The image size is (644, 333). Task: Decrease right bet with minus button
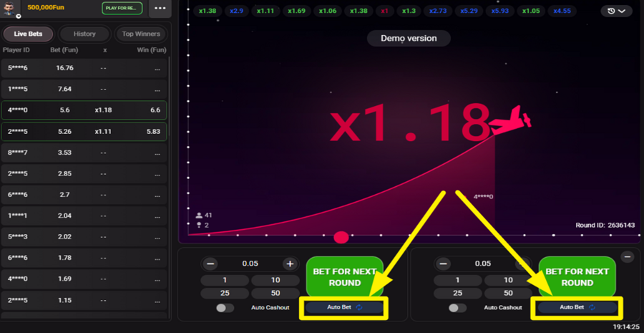click(x=444, y=264)
